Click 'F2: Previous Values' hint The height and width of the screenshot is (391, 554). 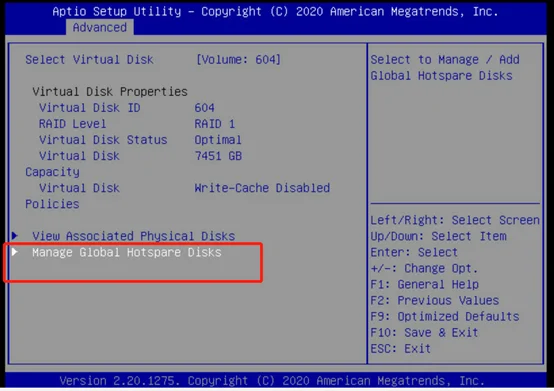tap(435, 300)
